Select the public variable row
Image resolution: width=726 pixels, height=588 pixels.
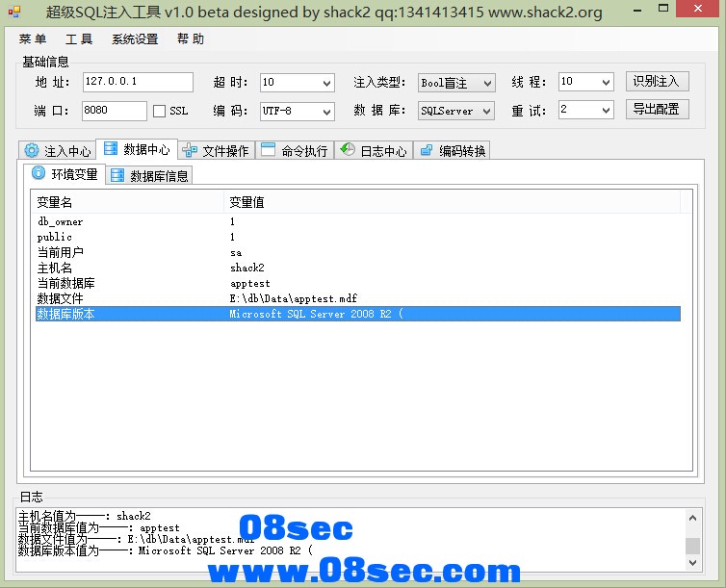click(358, 237)
